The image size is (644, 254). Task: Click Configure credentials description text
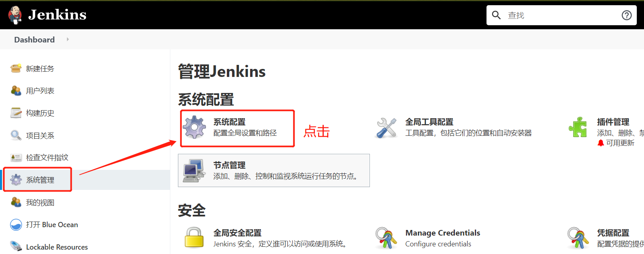coord(438,244)
